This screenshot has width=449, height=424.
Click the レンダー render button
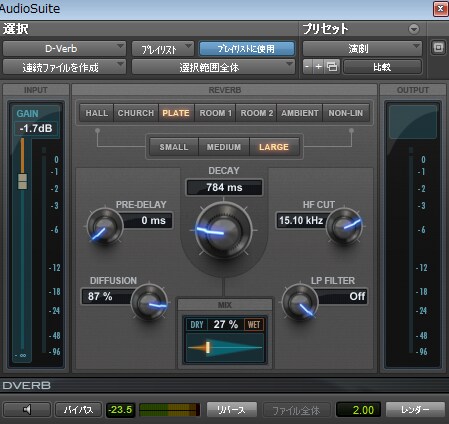click(x=415, y=409)
